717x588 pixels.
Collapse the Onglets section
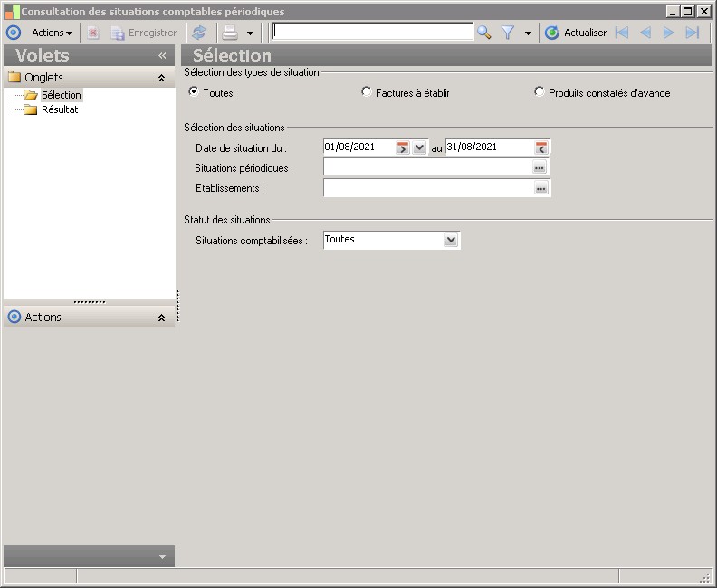[x=161, y=78]
